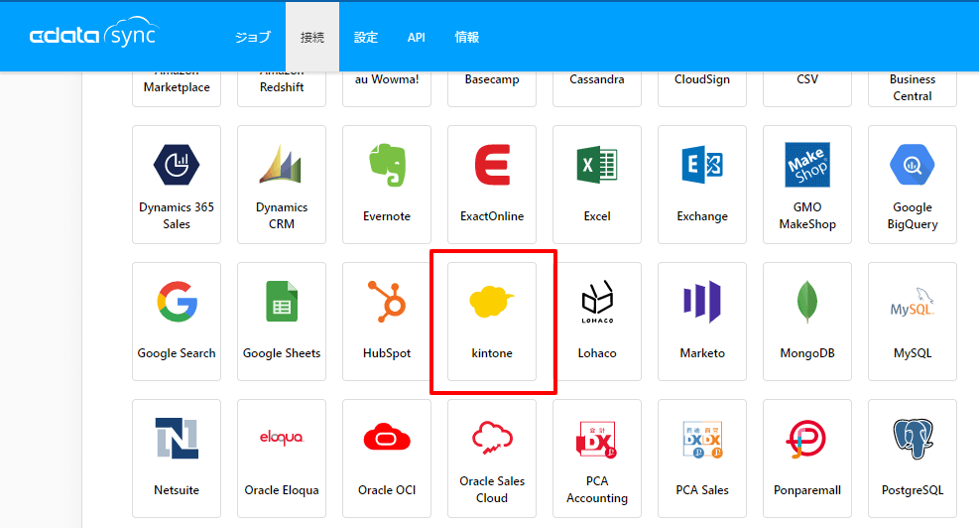Select the kintone yellow cloud icon

coord(492,302)
